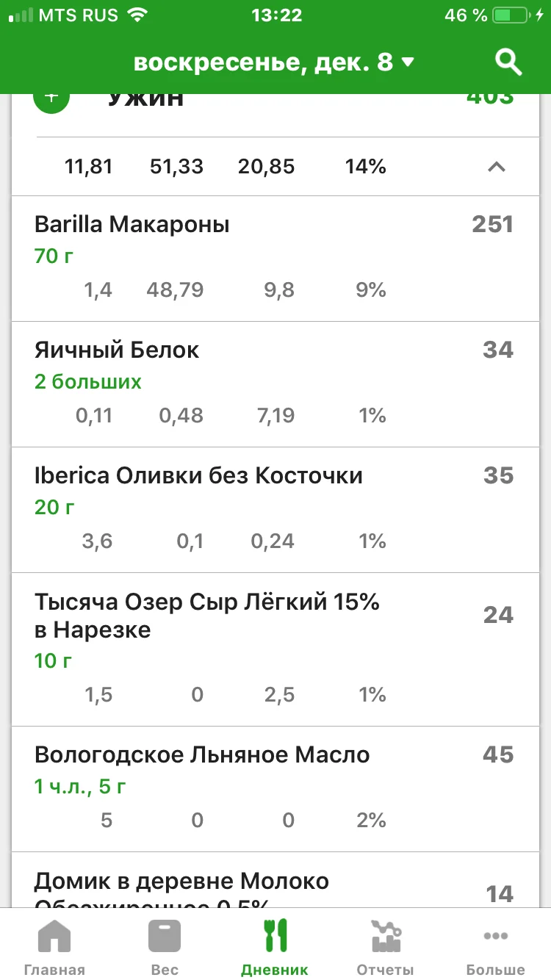Tap the Ужин meal header title

click(145, 101)
